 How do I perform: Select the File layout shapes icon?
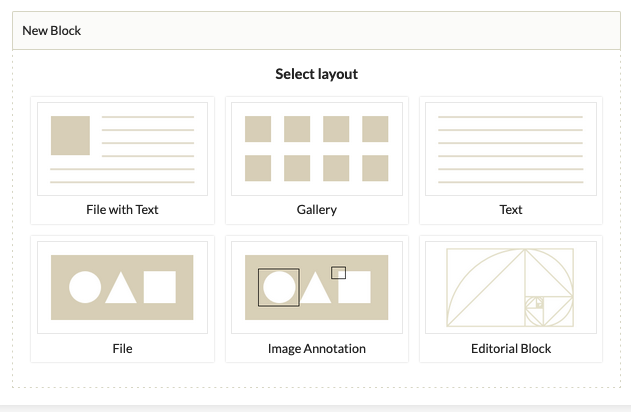122,287
